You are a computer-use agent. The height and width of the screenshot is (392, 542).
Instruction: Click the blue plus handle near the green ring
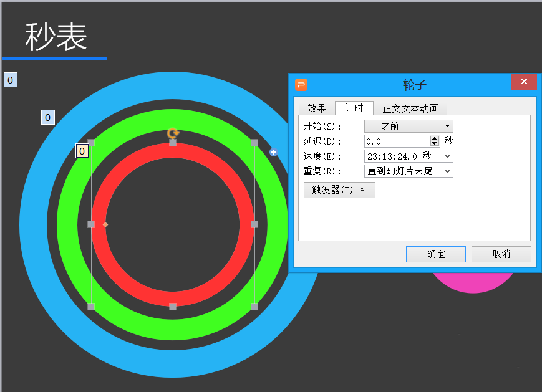coord(273,152)
